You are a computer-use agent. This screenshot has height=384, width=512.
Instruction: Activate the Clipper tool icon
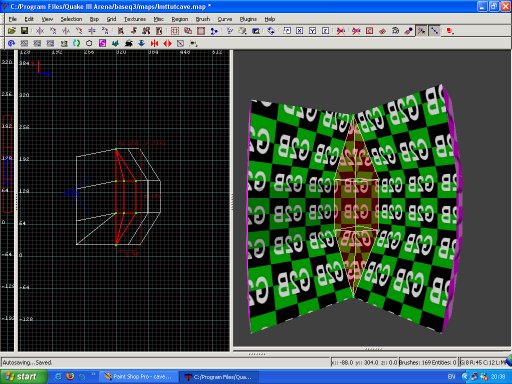pos(214,31)
